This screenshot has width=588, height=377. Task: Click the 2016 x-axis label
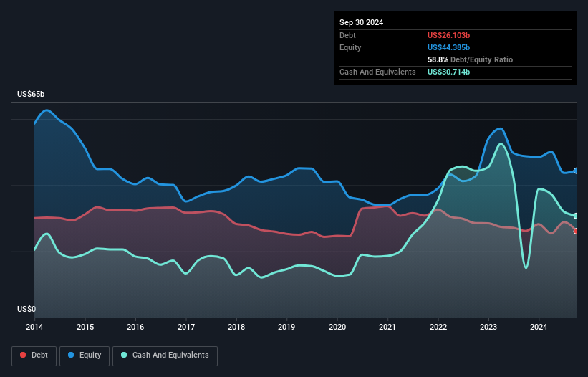click(x=135, y=327)
